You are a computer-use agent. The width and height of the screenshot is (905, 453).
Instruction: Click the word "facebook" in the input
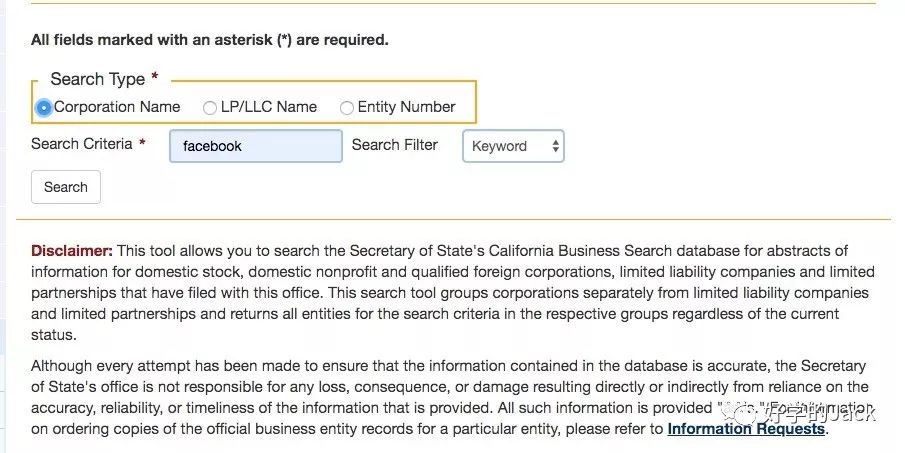click(212, 146)
